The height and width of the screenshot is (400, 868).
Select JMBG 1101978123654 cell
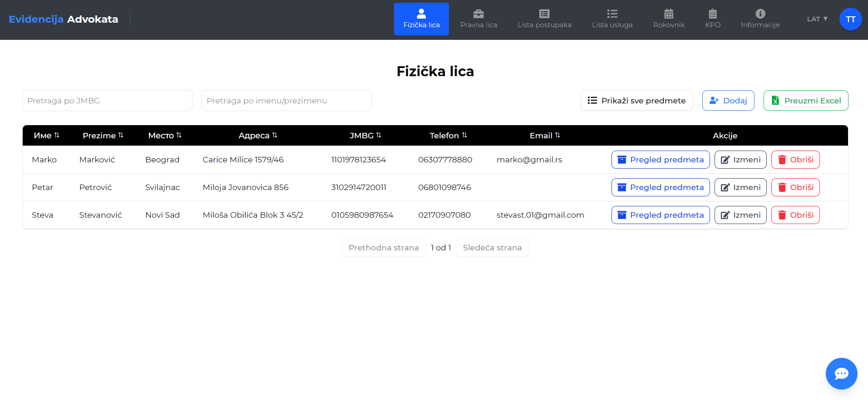point(359,160)
